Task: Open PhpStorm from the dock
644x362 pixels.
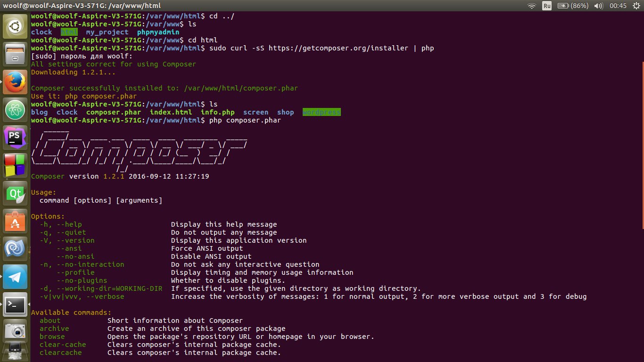Action: (x=15, y=138)
